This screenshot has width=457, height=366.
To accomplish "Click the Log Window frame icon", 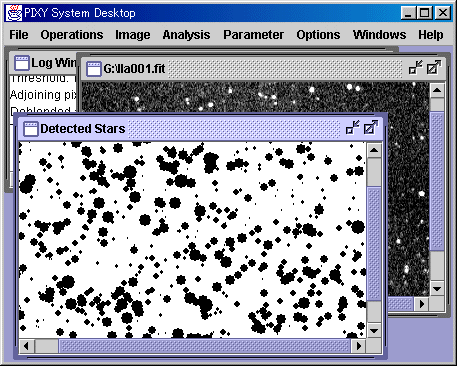I will (22, 63).
